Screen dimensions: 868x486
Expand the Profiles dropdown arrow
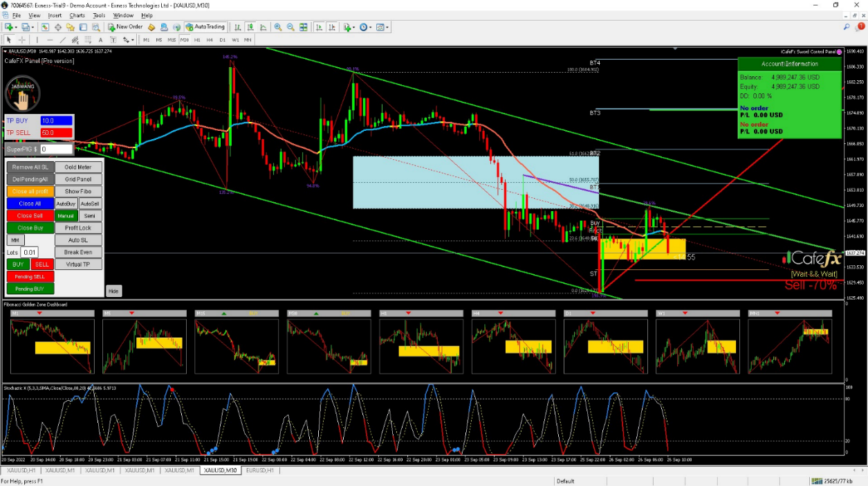(33, 27)
